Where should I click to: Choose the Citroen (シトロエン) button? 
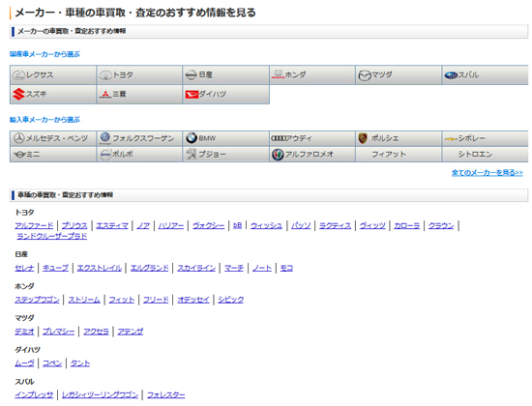pos(486,155)
